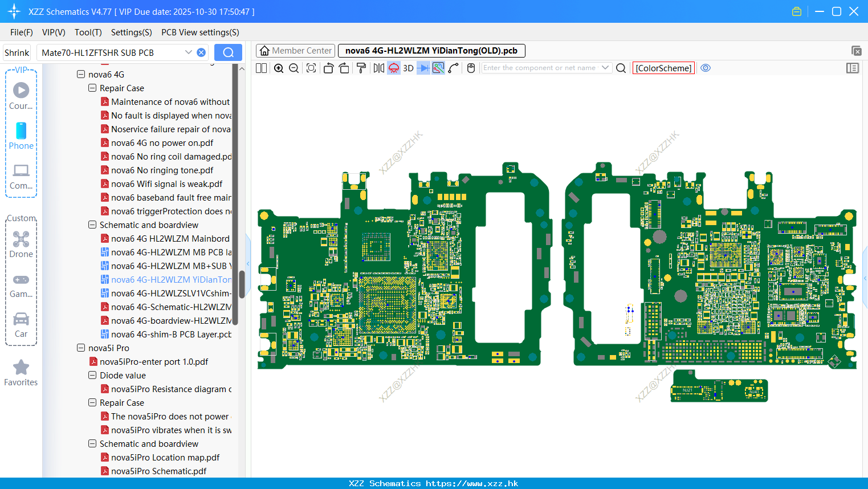Rotate the board counterclockwise

(x=328, y=68)
